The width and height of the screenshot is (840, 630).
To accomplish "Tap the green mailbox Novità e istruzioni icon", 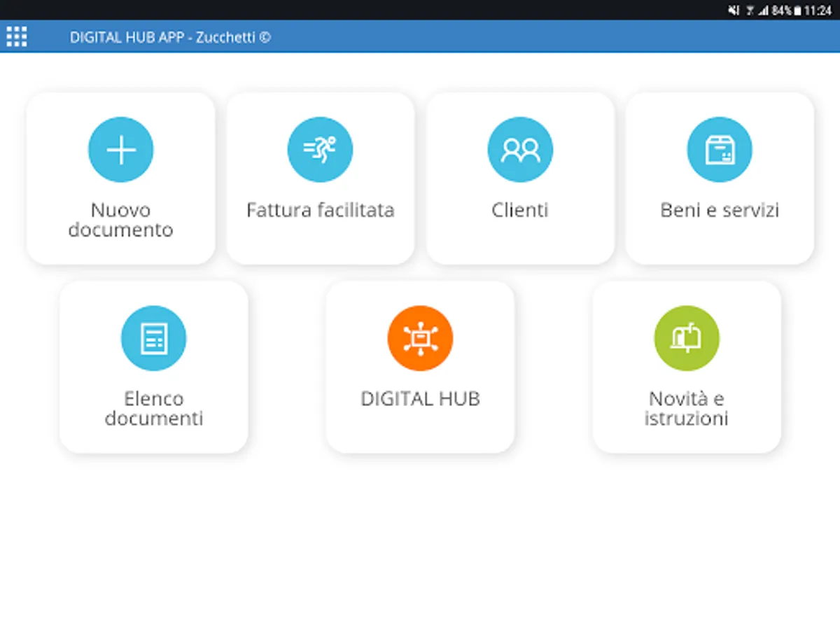I will pos(687,338).
